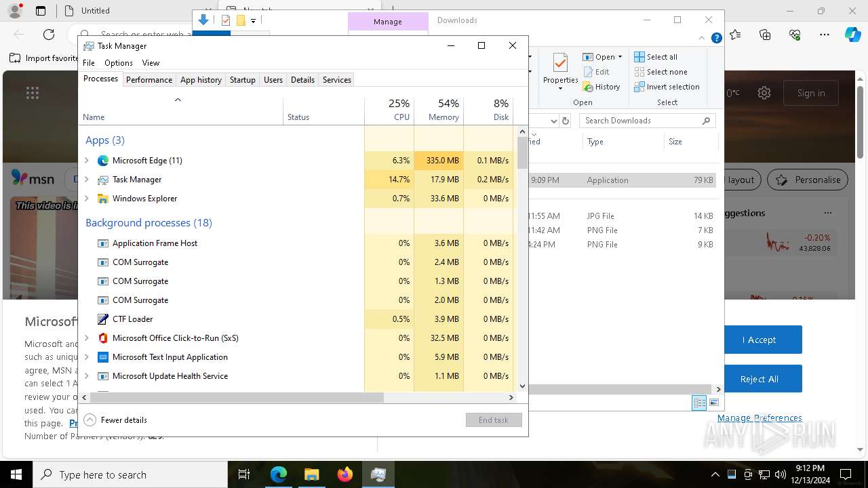The width and height of the screenshot is (868, 488).
Task: Click the Personalise button on MSN
Action: pyautogui.click(x=807, y=180)
